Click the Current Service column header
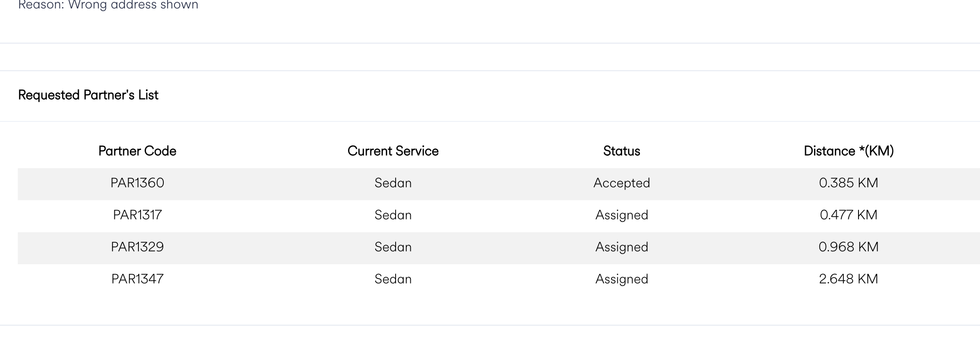 [x=393, y=151]
